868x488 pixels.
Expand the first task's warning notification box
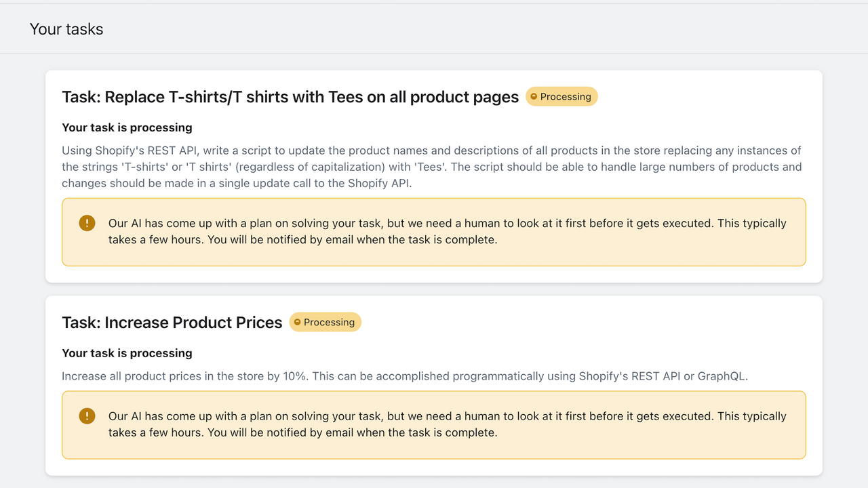pyautogui.click(x=434, y=231)
